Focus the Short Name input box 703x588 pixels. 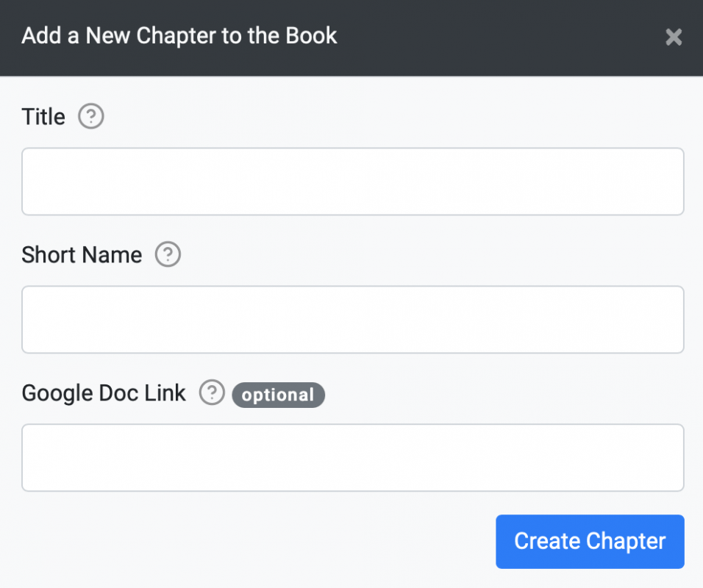click(353, 320)
